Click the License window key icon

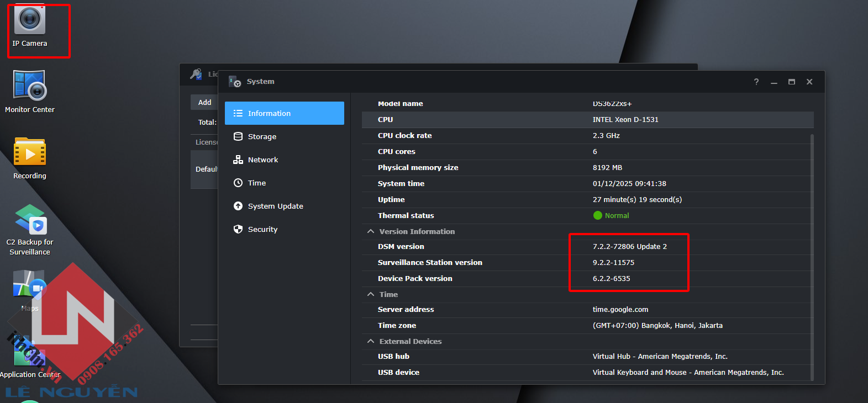point(196,74)
